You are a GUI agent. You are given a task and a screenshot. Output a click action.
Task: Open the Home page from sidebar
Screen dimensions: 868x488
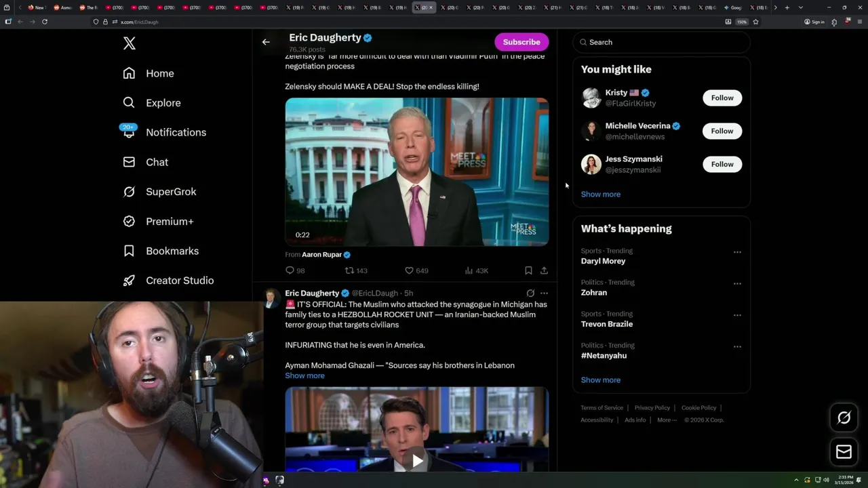tap(149, 73)
